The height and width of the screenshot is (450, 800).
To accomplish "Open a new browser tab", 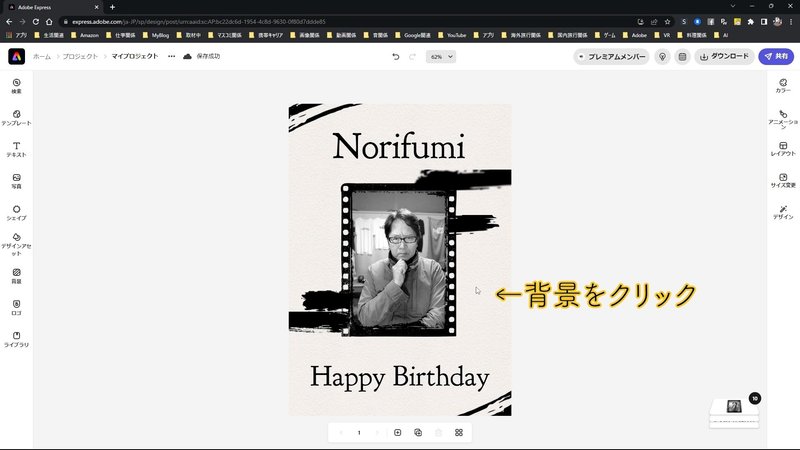I will point(112,7).
